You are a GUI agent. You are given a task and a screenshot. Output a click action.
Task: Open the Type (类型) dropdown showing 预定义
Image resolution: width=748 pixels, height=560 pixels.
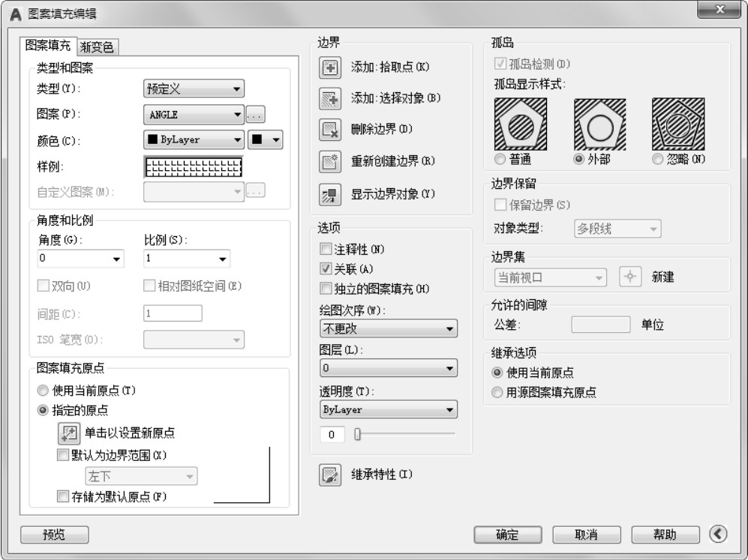coord(194,88)
